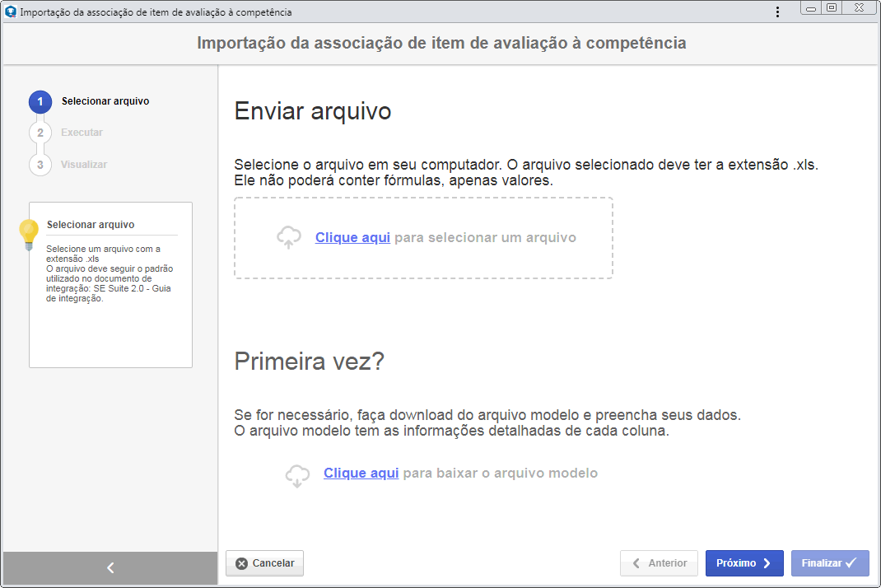
Task: Click the dashed file drop area
Action: pyautogui.click(x=424, y=238)
